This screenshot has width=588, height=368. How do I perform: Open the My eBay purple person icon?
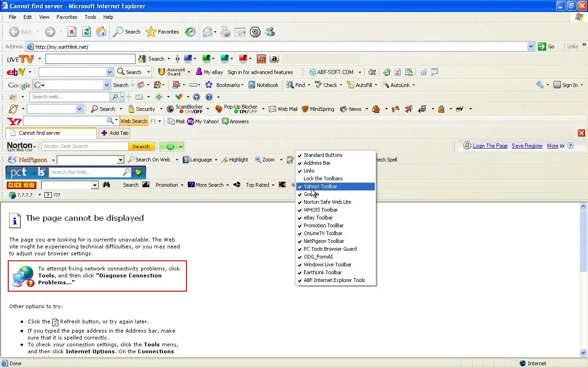[199, 72]
